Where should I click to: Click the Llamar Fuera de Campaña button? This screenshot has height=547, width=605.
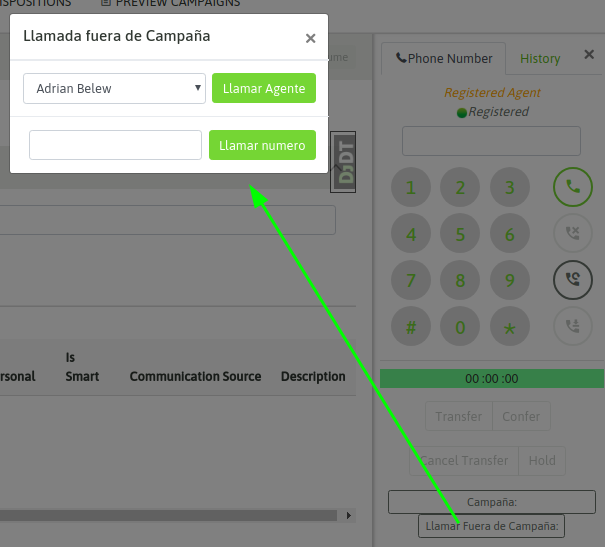491,526
